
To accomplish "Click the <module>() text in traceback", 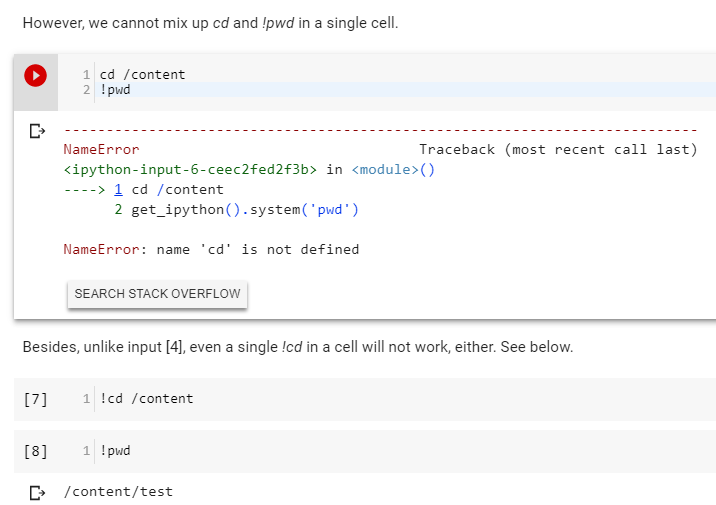I will pos(393,169).
